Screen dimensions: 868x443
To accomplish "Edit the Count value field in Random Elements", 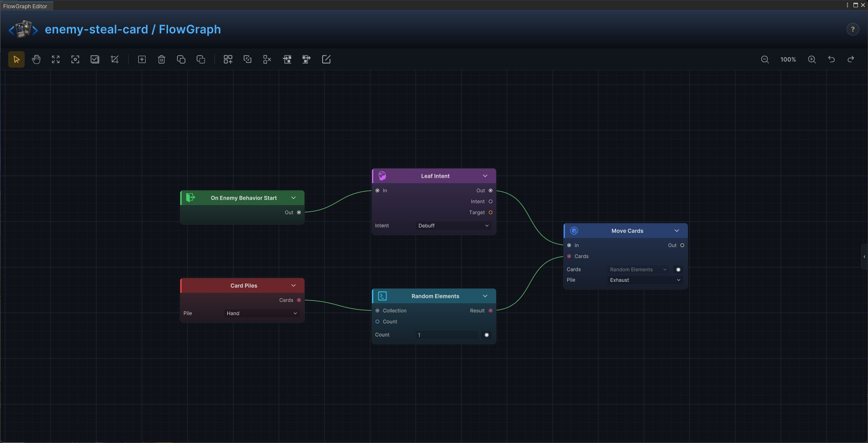I will [x=447, y=335].
